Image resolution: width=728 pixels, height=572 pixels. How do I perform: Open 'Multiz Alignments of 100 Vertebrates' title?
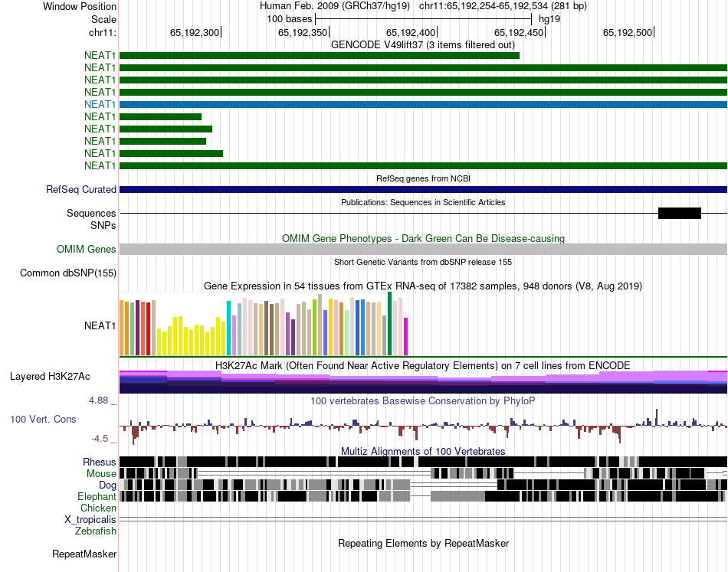click(x=423, y=451)
